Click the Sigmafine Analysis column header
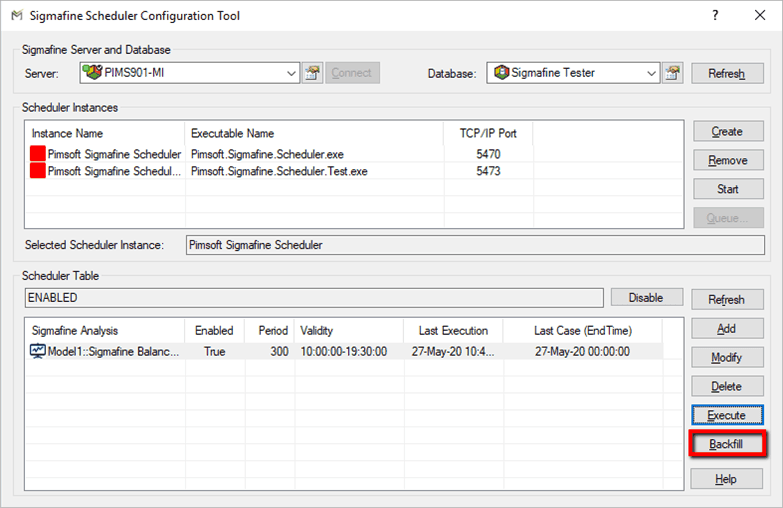 pos(105,331)
